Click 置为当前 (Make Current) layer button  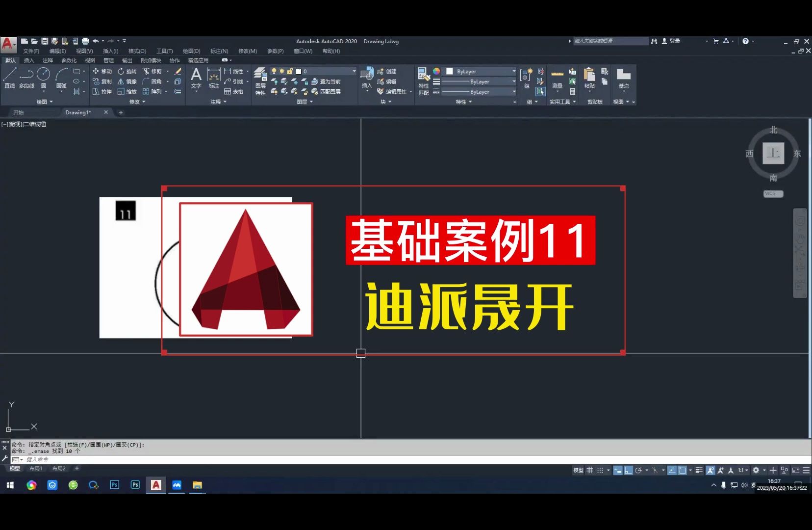[x=326, y=81]
